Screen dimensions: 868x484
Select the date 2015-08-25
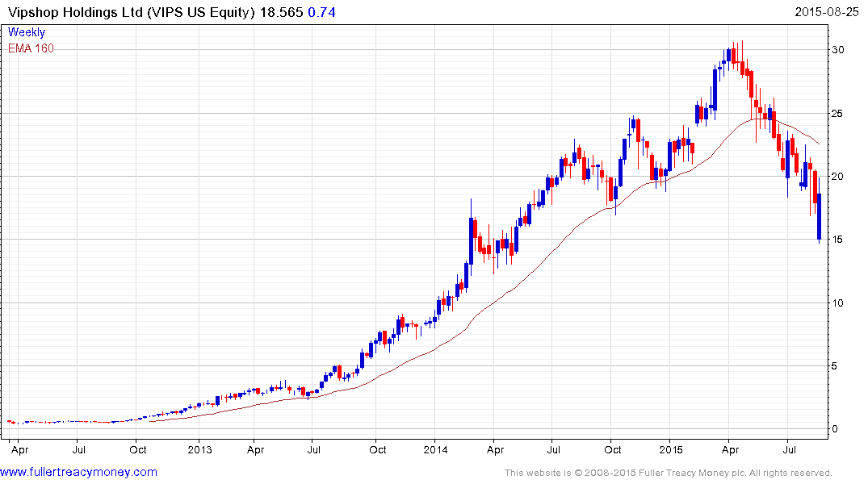827,12
